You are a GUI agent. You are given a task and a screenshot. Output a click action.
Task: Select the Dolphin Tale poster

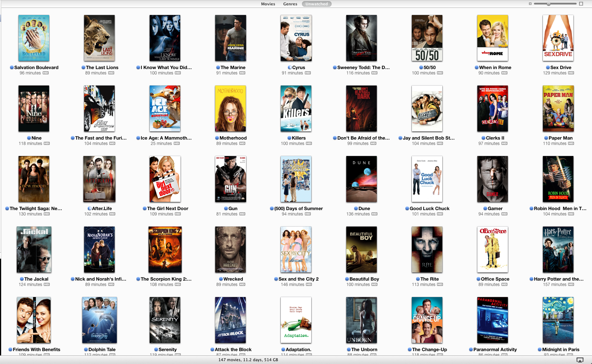pos(100,320)
